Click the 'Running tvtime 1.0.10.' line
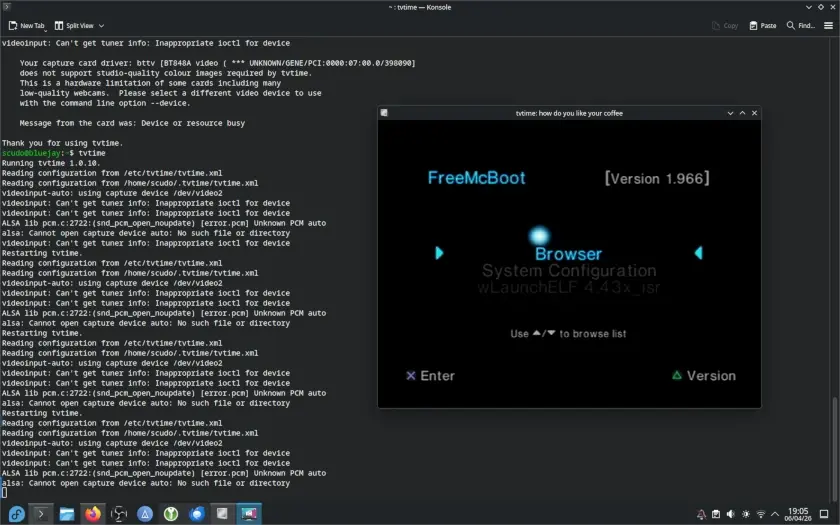Image resolution: width=840 pixels, height=525 pixels. point(51,163)
